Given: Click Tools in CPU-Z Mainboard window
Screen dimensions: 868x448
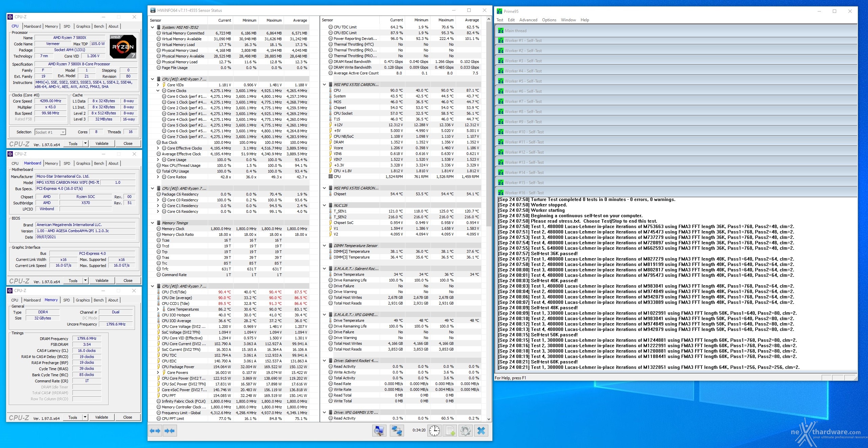Looking at the screenshot, I should pyautogui.click(x=73, y=281).
